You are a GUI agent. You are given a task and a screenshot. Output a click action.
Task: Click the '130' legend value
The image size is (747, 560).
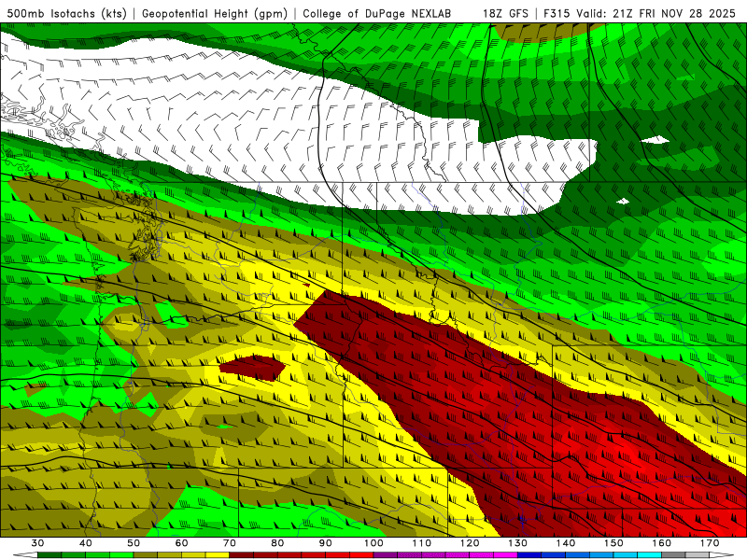[x=518, y=543]
